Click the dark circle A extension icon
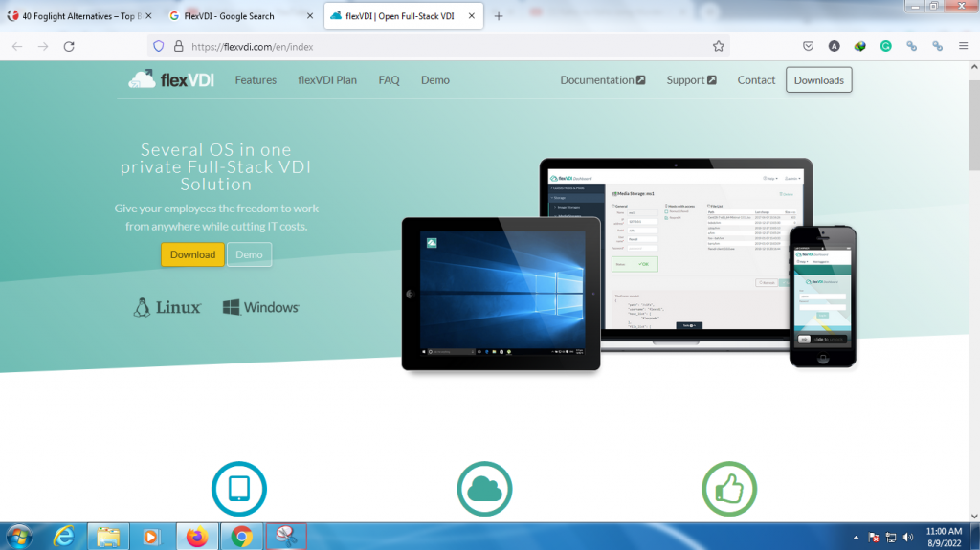This screenshot has height=550, width=980. (x=835, y=46)
